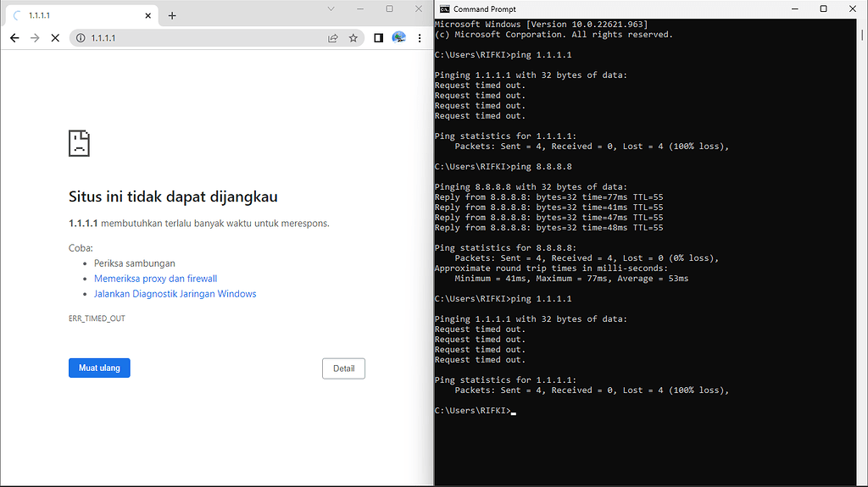
Task: Click 'Reply from 8.8.8.8' time=77ms line
Action: click(548, 197)
